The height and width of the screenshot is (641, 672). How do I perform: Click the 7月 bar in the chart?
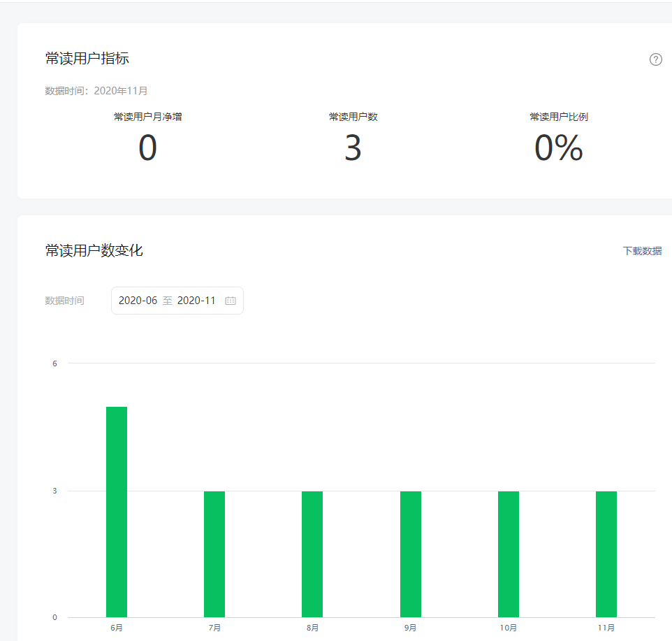(214, 554)
